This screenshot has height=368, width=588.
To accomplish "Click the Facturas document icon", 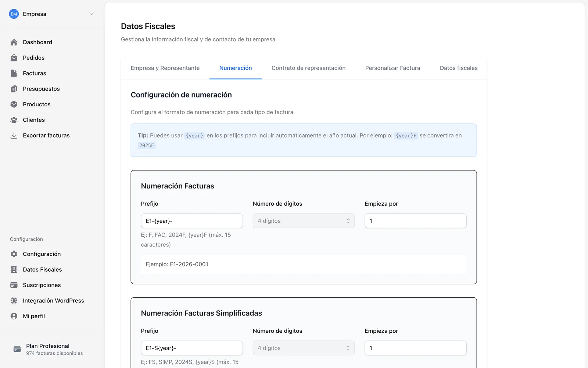I will (14, 73).
